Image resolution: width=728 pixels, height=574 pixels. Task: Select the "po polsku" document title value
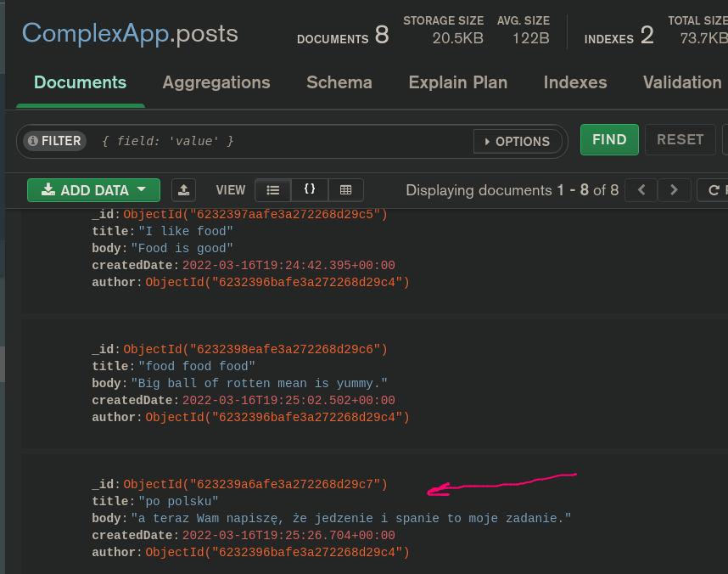click(x=178, y=501)
